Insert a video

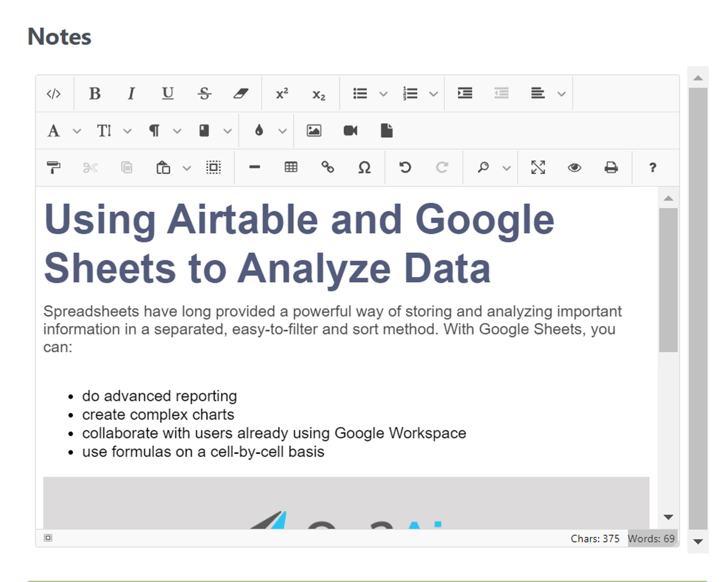pos(350,131)
